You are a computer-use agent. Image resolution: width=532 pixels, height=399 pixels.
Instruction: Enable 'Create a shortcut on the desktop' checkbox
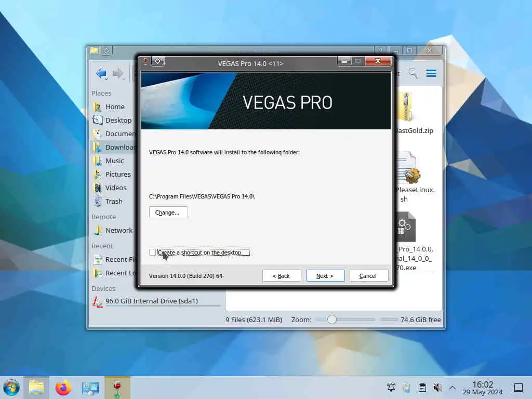[152, 252]
